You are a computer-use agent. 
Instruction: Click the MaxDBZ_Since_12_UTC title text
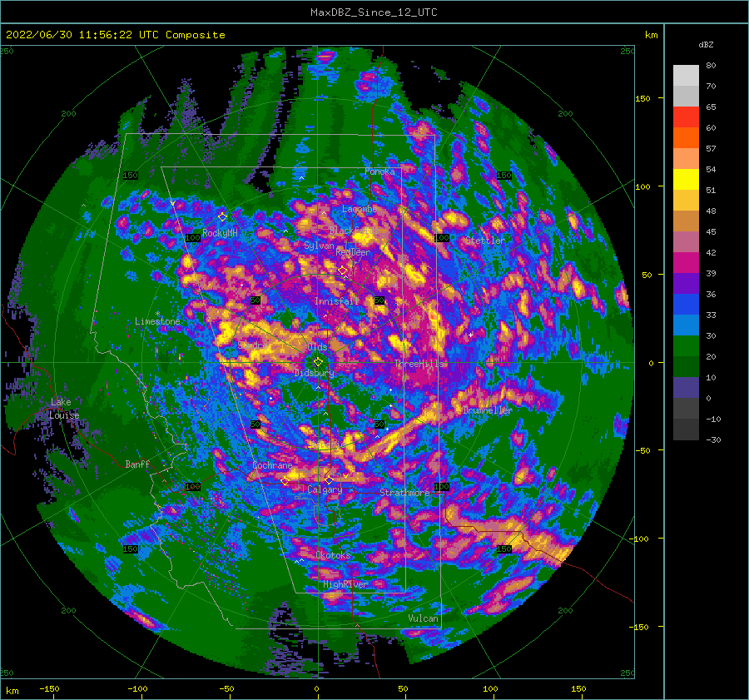point(374,12)
